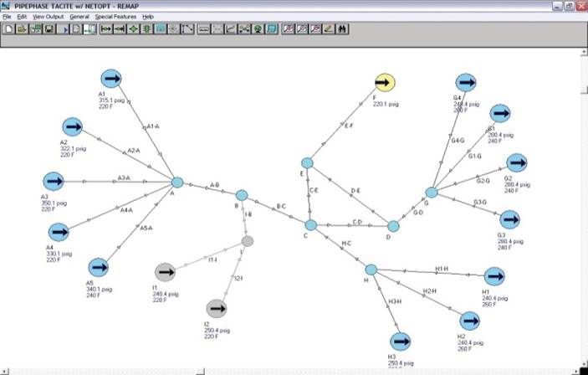Select the yellow sink node F
588x375 pixels.
[x=385, y=83]
